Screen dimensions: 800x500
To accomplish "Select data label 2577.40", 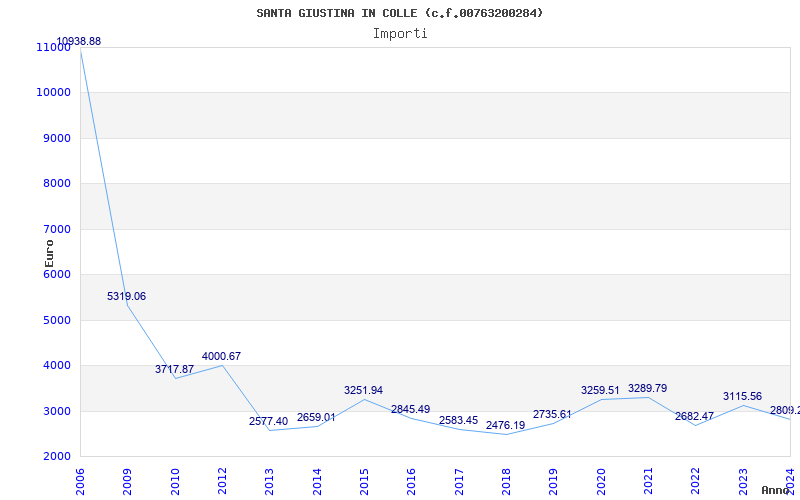I will point(268,421).
